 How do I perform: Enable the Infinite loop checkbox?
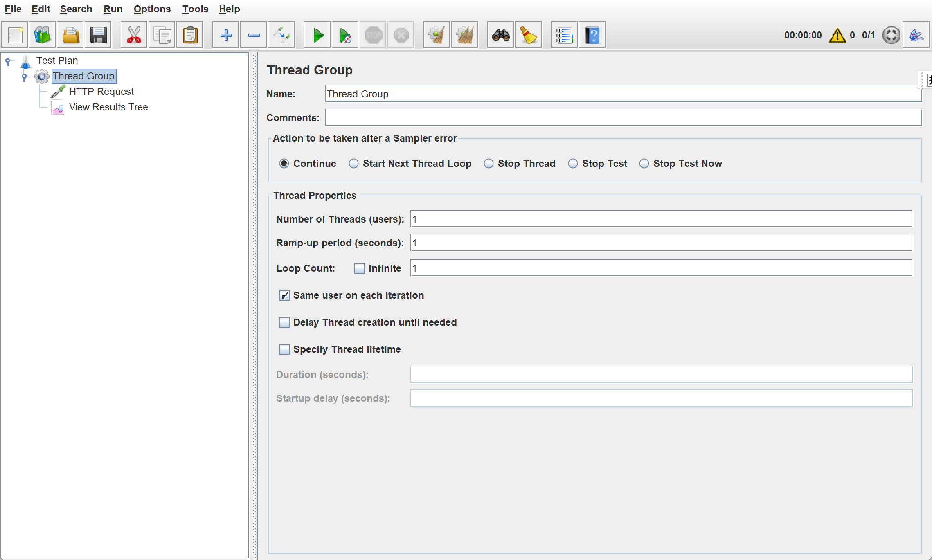[360, 268]
